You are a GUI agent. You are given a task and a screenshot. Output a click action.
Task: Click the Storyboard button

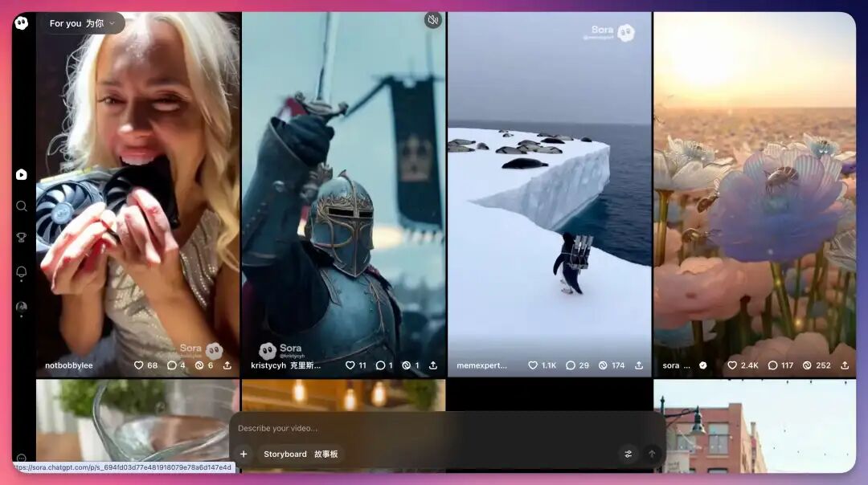click(301, 454)
